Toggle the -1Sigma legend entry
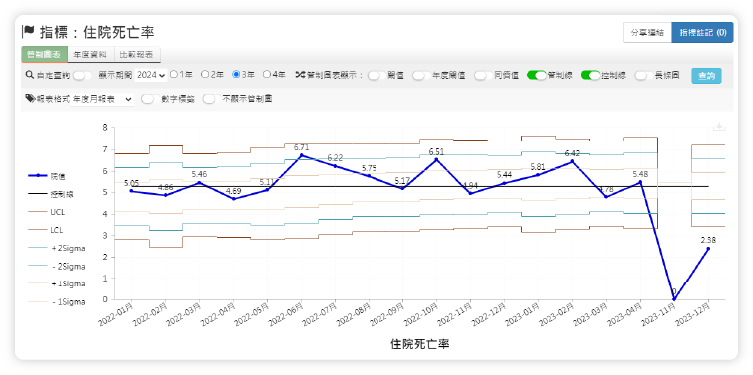The height and width of the screenshot is (375, 753). click(58, 302)
